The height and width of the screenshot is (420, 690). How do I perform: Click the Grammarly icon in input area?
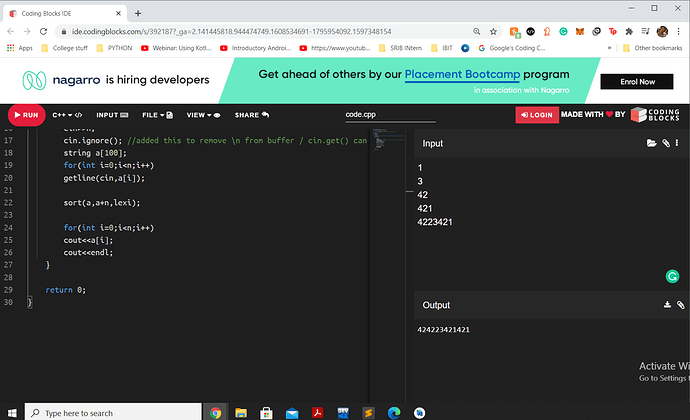[672, 276]
